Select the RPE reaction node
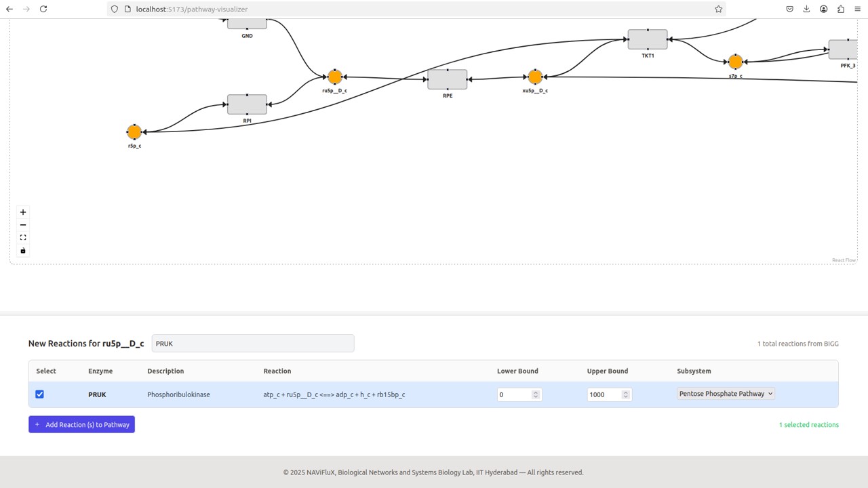Image resolution: width=868 pixels, height=488 pixels. click(x=447, y=79)
